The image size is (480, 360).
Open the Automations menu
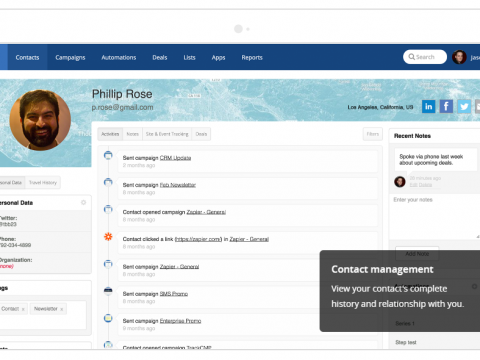coord(119,57)
